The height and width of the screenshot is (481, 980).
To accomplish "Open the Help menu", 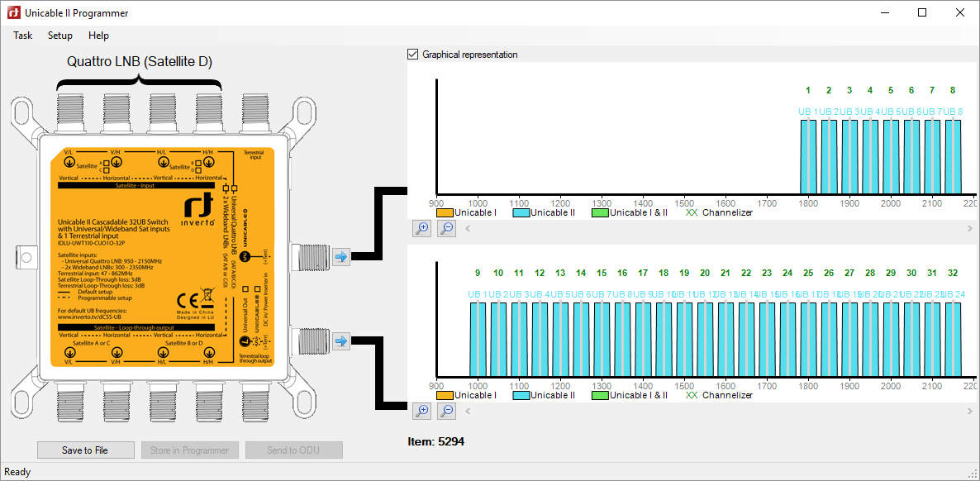I will pos(98,36).
